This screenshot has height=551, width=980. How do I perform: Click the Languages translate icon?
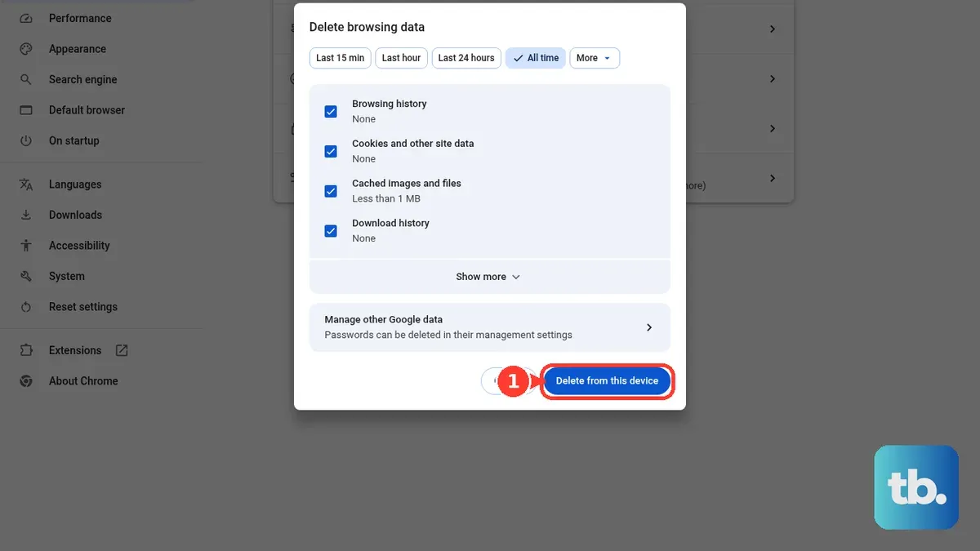coord(26,184)
